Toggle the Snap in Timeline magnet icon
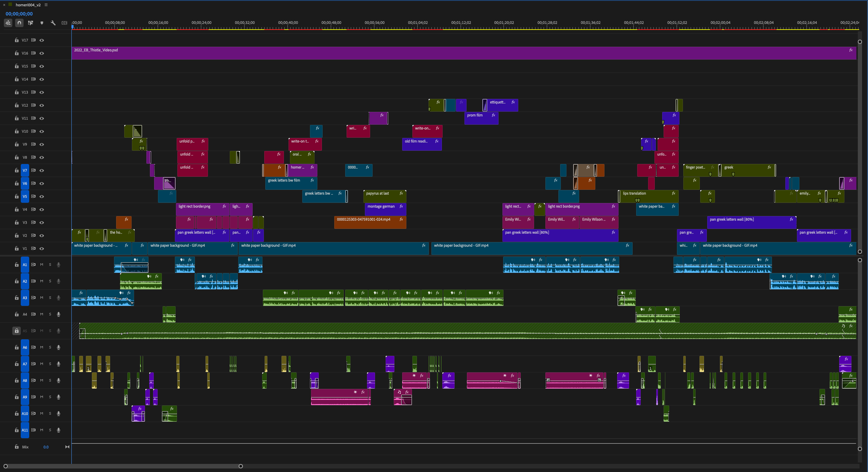 [19, 23]
